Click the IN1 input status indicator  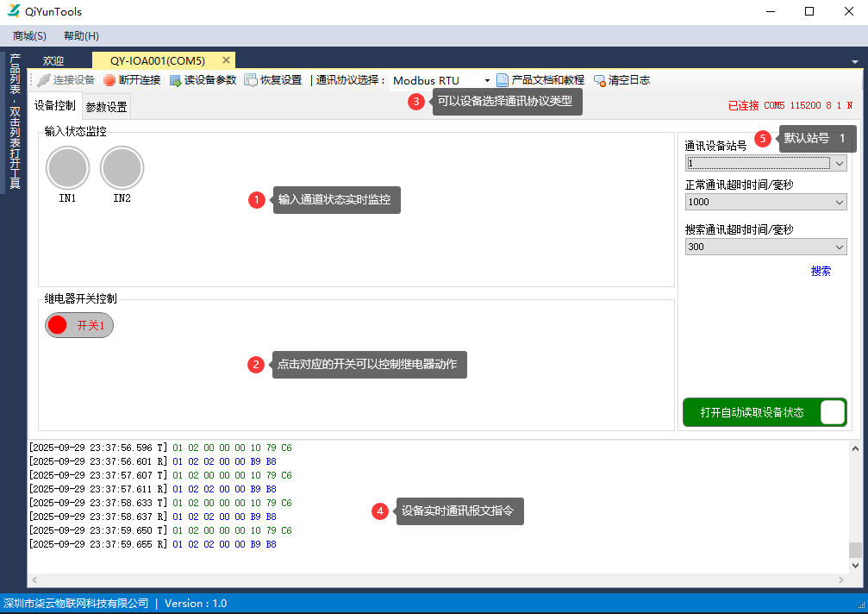(x=67, y=168)
